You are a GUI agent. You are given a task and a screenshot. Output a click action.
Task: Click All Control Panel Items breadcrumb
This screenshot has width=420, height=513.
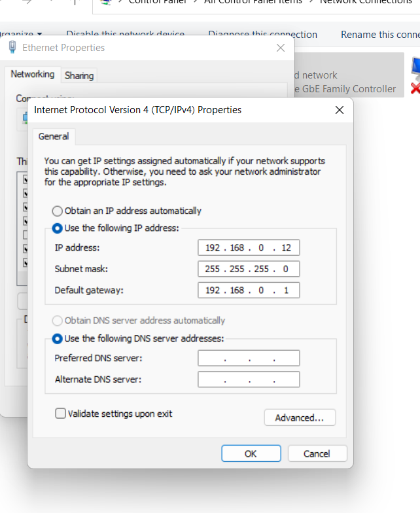pyautogui.click(x=253, y=2)
